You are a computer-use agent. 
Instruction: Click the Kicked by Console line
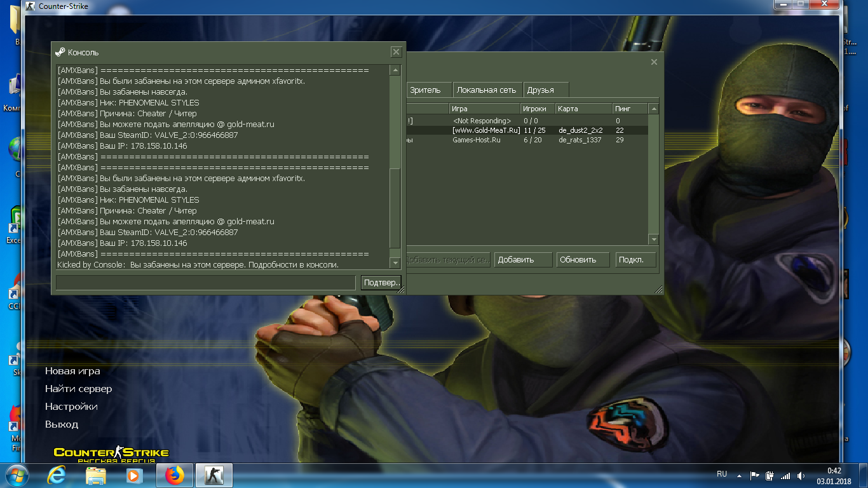[198, 264]
